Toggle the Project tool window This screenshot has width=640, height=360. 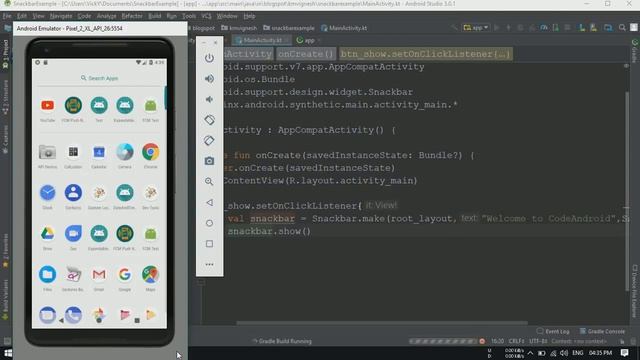click(x=5, y=53)
